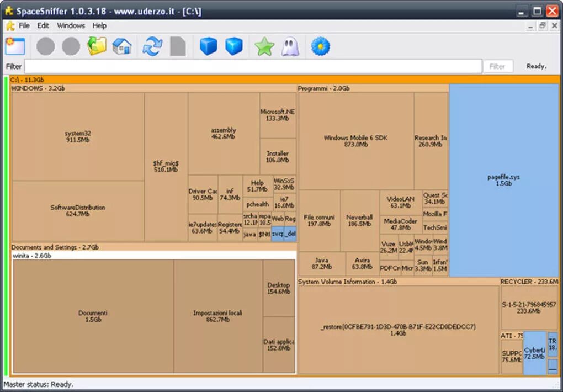
Task: Select the RECYCLER - 233.6M header
Action: click(530, 282)
